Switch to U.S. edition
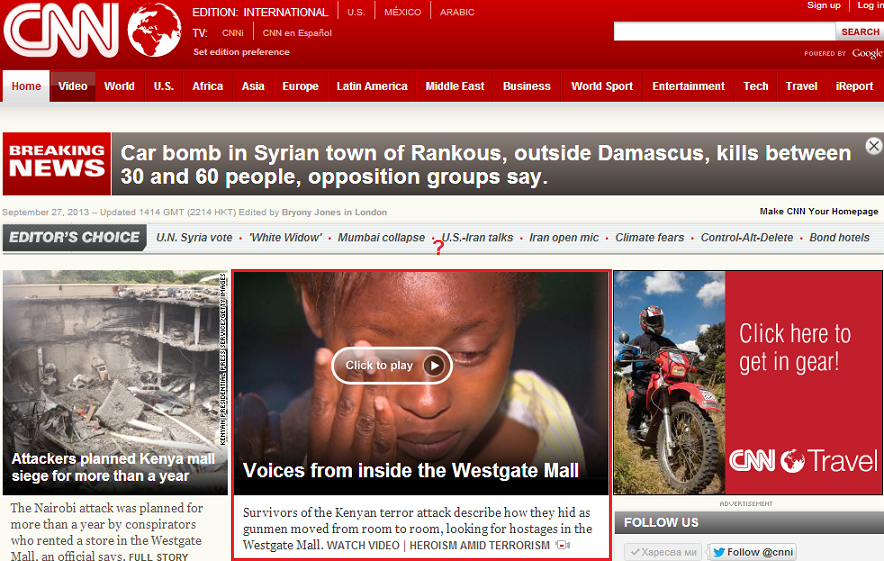The width and height of the screenshot is (884, 561). coord(356,12)
